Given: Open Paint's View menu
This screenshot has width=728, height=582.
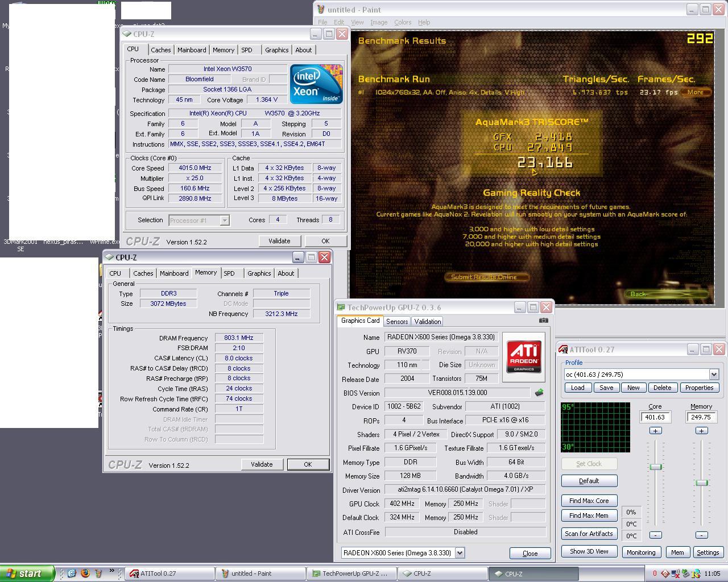Looking at the screenshot, I should click(x=357, y=22).
